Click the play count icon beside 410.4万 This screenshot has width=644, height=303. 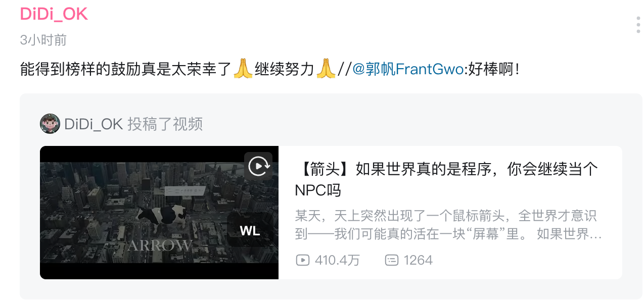coord(303,261)
